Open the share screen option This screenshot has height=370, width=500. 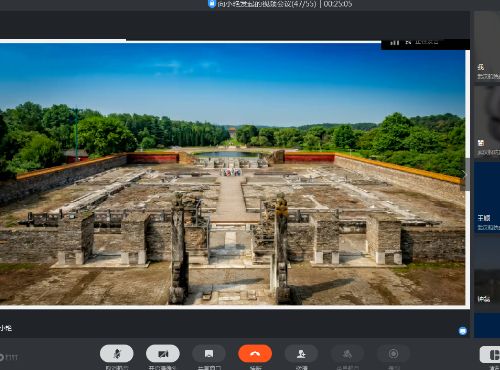pos(209,354)
